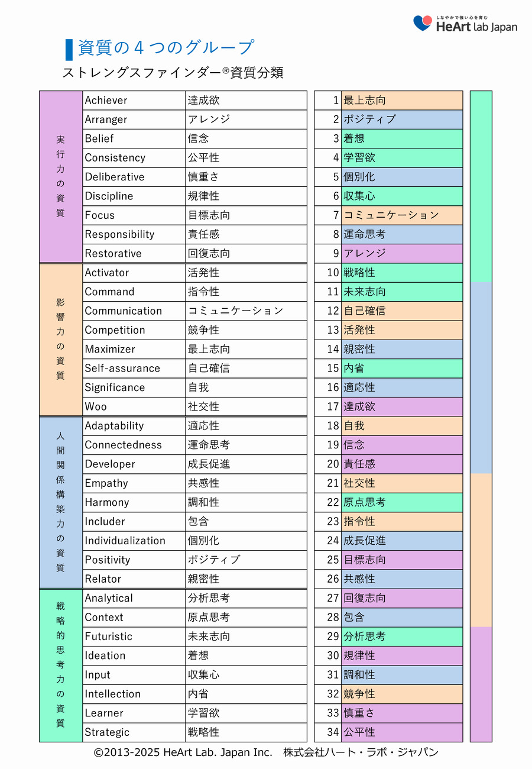Click the HeArt lab Japan heart logo

tap(423, 23)
